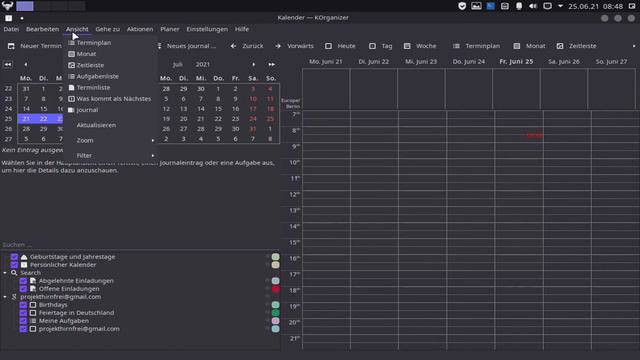The width and height of the screenshot is (640, 360).
Task: Click the Neues Journal toolbar button
Action: click(x=187, y=46)
